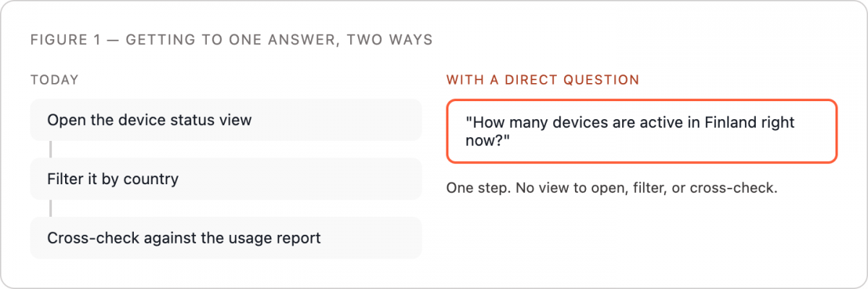Click 'Cross-check against the usage report' step
The width and height of the screenshot is (868, 289).
[226, 238]
